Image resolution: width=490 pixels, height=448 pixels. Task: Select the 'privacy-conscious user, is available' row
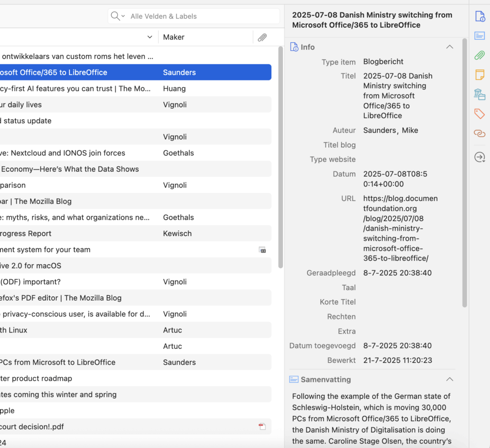135,314
